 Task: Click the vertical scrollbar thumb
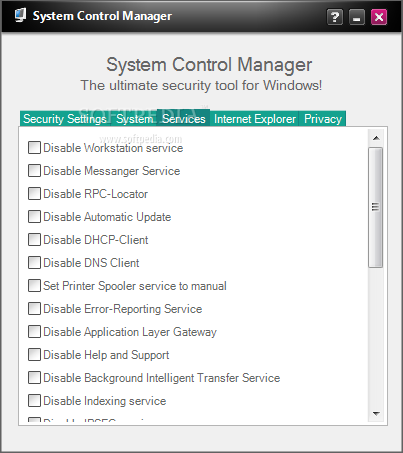pos(376,207)
